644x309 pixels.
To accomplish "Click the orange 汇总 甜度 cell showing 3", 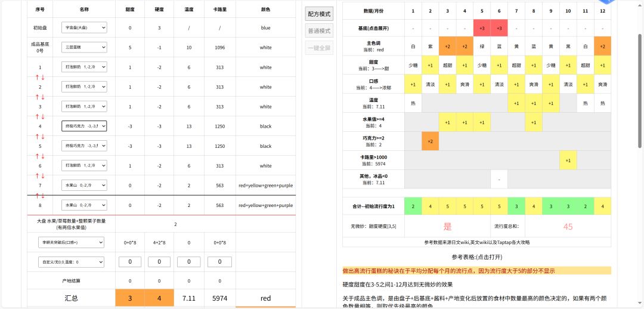I will click(130, 298).
